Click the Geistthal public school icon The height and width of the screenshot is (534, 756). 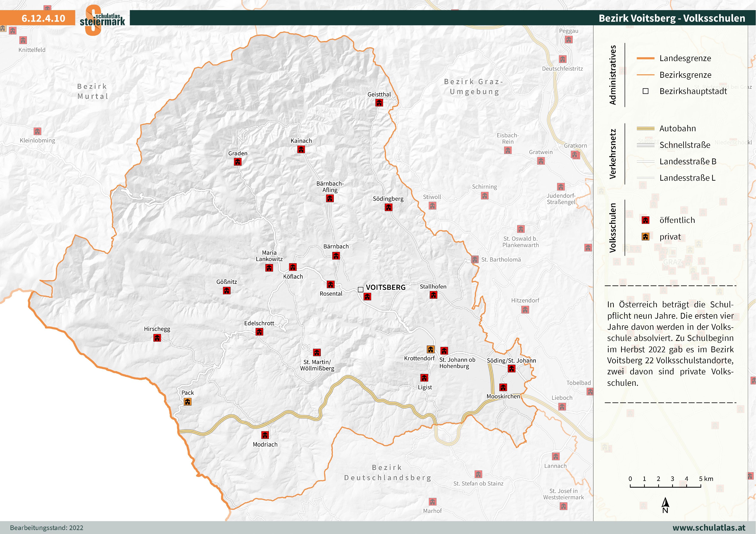click(379, 103)
